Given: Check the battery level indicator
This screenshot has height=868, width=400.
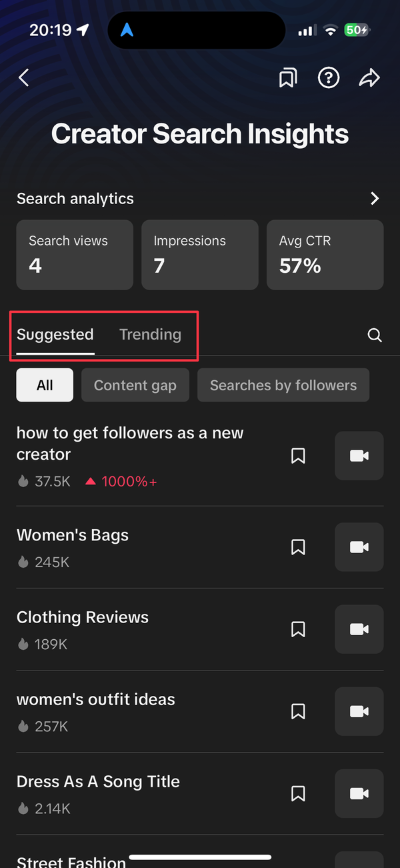Looking at the screenshot, I should [355, 30].
